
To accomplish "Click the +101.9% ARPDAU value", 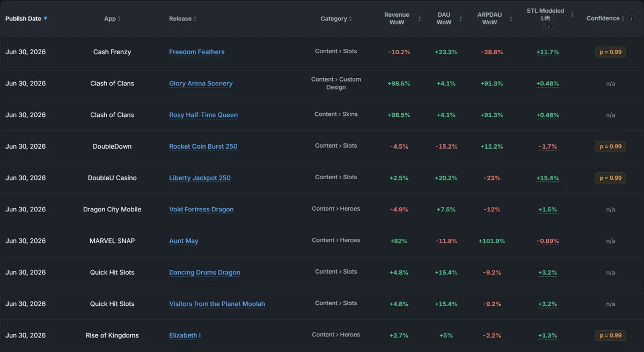I will point(492,241).
